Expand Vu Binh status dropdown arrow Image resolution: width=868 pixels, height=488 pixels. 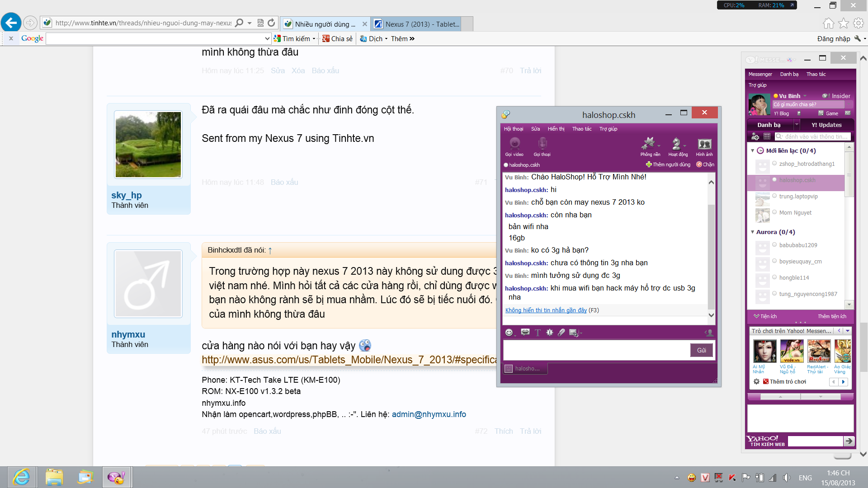pyautogui.click(x=805, y=96)
